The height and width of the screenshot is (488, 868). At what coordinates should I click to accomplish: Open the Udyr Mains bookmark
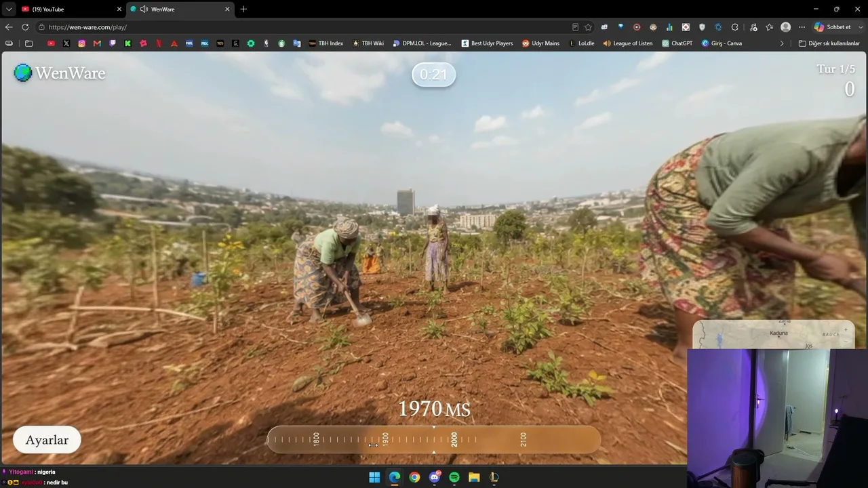pyautogui.click(x=540, y=43)
